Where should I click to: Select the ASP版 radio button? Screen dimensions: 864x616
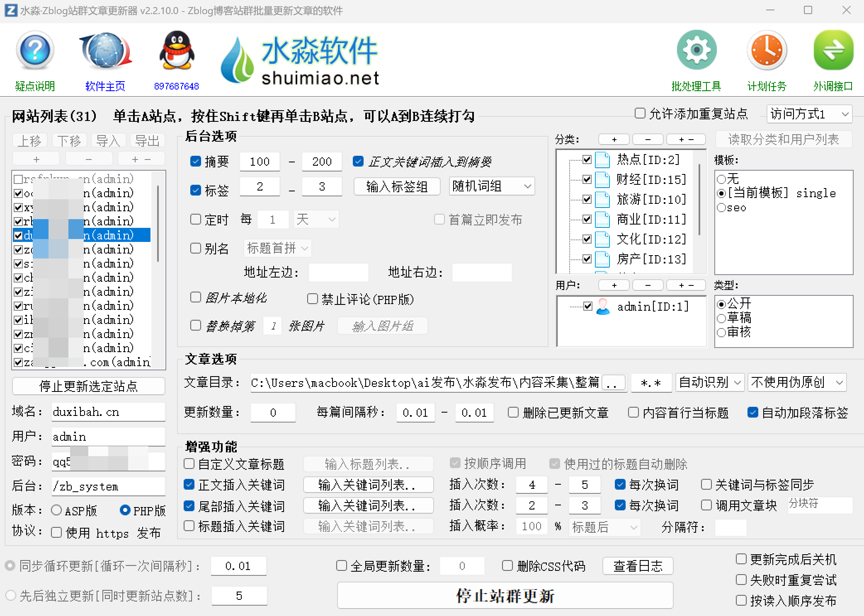[57, 510]
